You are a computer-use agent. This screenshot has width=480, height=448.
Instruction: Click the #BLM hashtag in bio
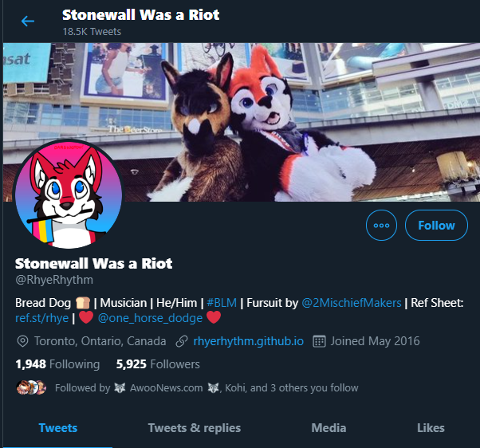[x=222, y=303]
